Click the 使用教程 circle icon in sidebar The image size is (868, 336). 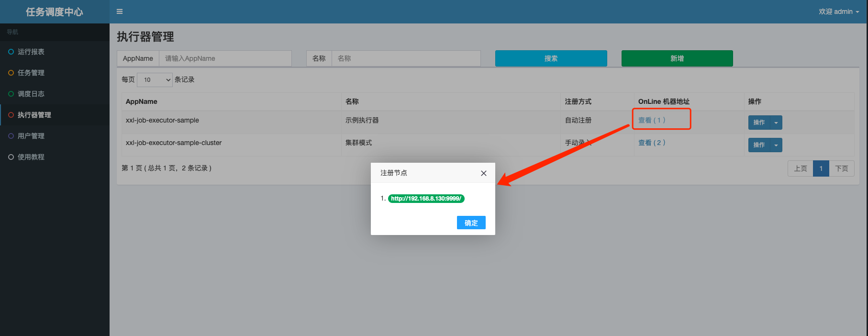pyautogui.click(x=11, y=157)
